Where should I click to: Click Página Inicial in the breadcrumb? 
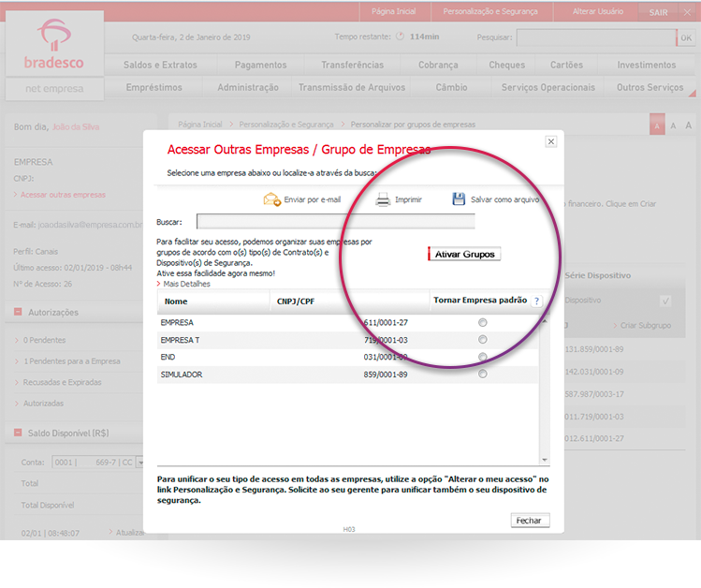200,125
